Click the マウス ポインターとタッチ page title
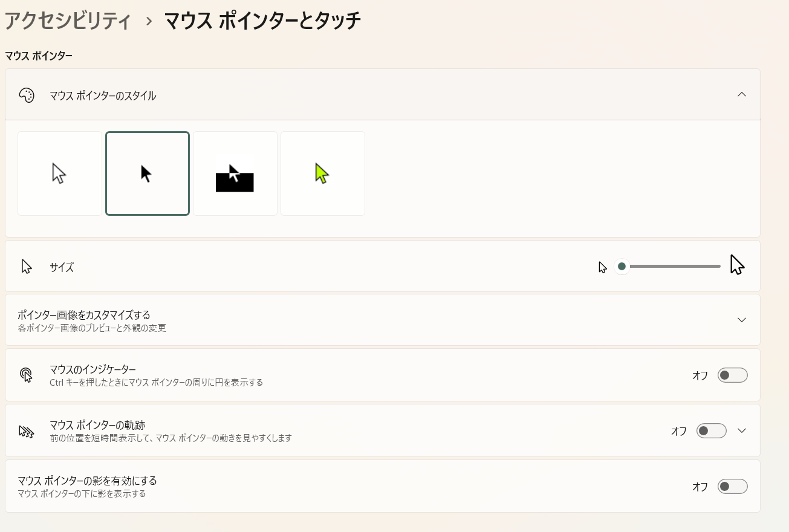 (263, 21)
